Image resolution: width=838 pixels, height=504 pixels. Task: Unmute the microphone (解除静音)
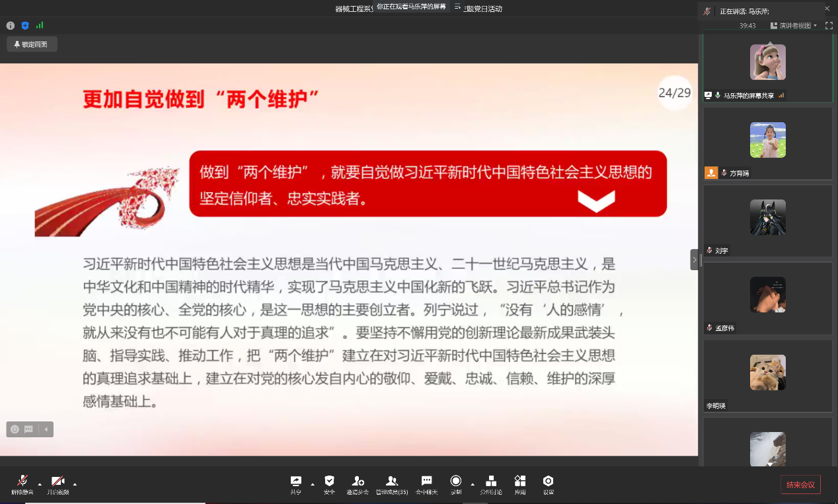point(22,484)
